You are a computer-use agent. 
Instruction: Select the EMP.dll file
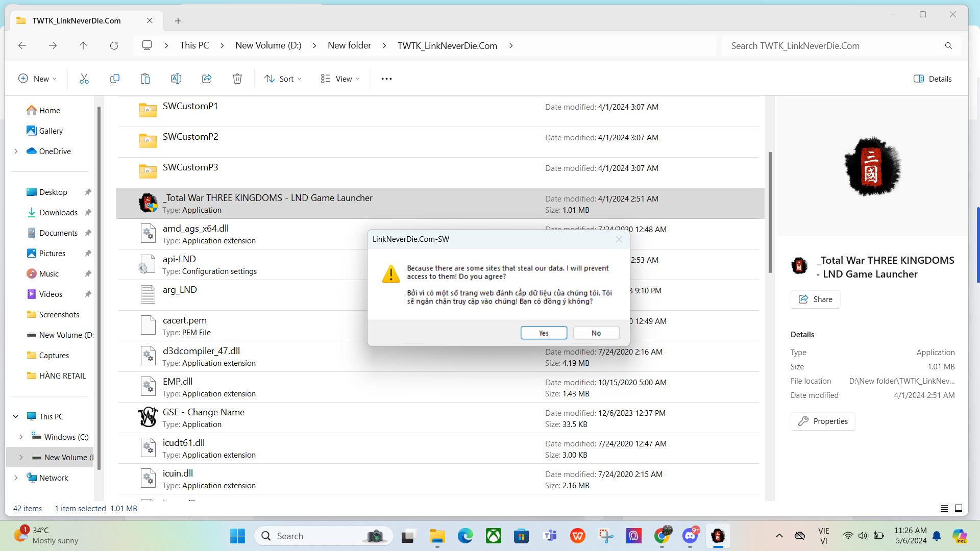439,387
